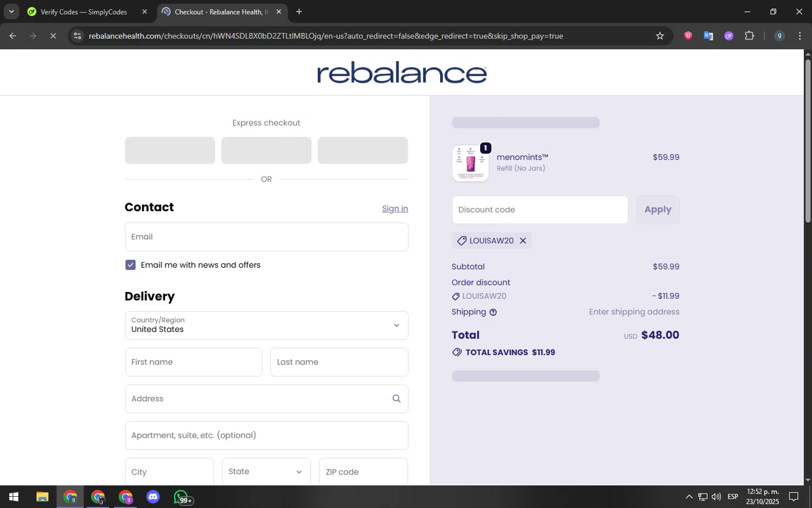This screenshot has height=508, width=812.
Task: Open the browser extensions puzzle icon
Action: pyautogui.click(x=749, y=36)
